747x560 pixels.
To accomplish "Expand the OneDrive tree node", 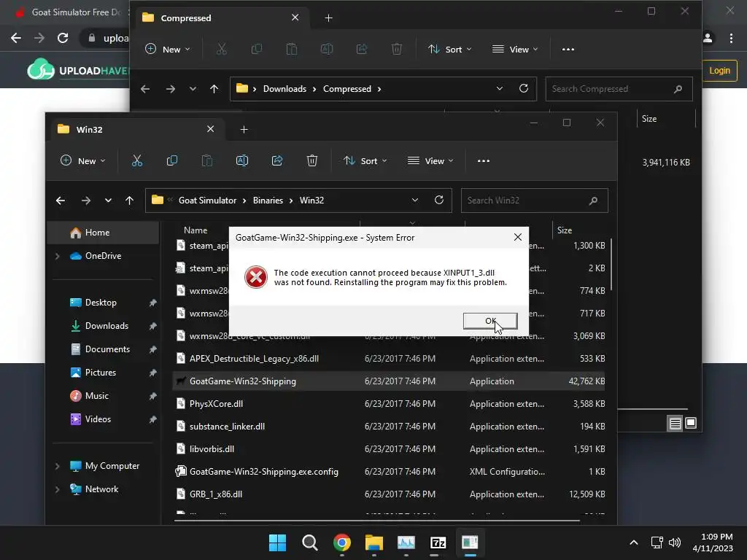I will pyautogui.click(x=58, y=256).
